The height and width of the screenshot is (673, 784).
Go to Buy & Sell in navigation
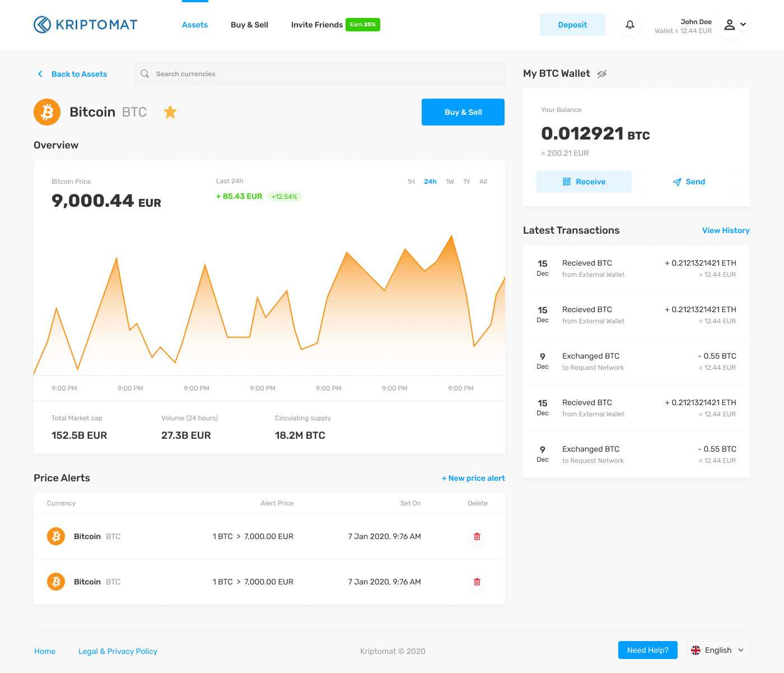click(x=249, y=25)
